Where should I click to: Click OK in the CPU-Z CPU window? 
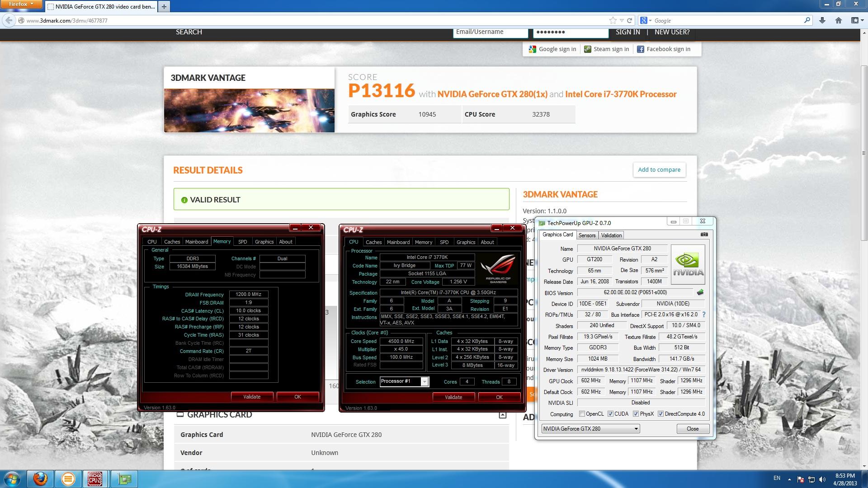[x=499, y=397]
